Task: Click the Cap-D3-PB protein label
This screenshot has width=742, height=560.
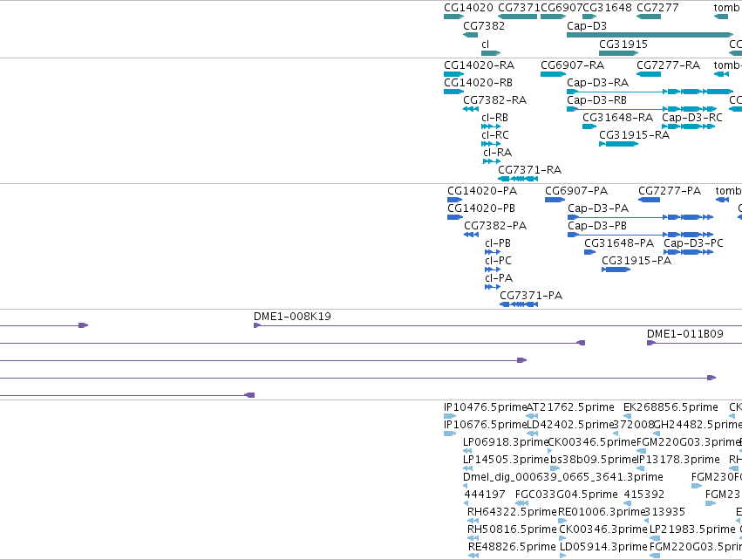Action: tap(597, 226)
